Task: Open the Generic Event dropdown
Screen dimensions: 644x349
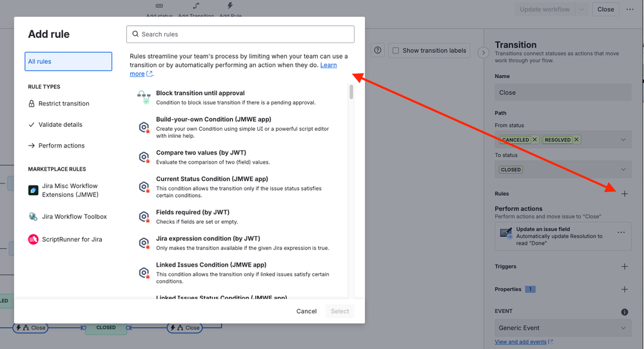Action: [563, 328]
